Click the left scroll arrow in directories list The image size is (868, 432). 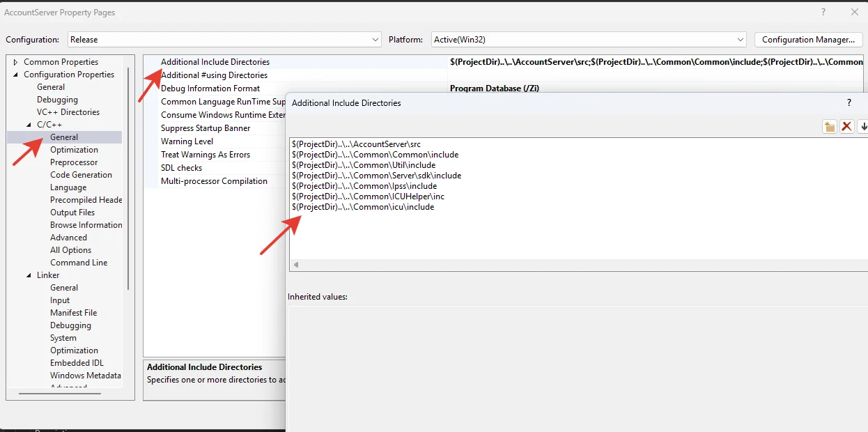click(x=296, y=265)
